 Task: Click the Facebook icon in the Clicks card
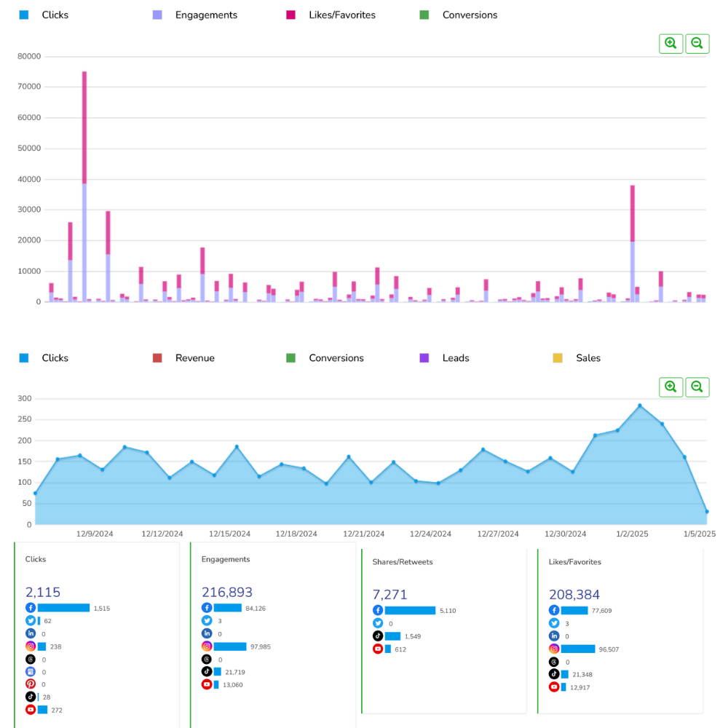coord(31,608)
